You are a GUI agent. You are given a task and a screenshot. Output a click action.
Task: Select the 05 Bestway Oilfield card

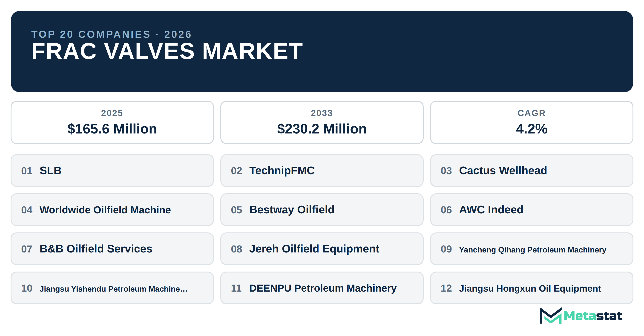click(322, 210)
